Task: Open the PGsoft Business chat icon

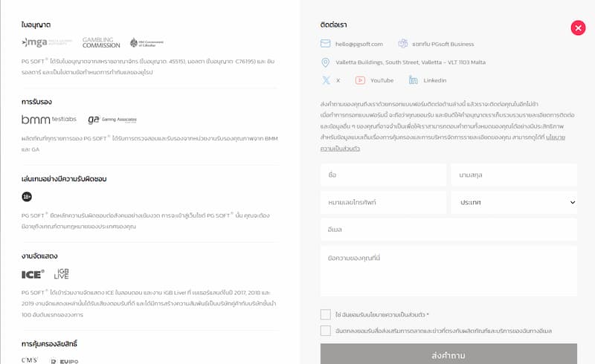Action: pyautogui.click(x=402, y=44)
